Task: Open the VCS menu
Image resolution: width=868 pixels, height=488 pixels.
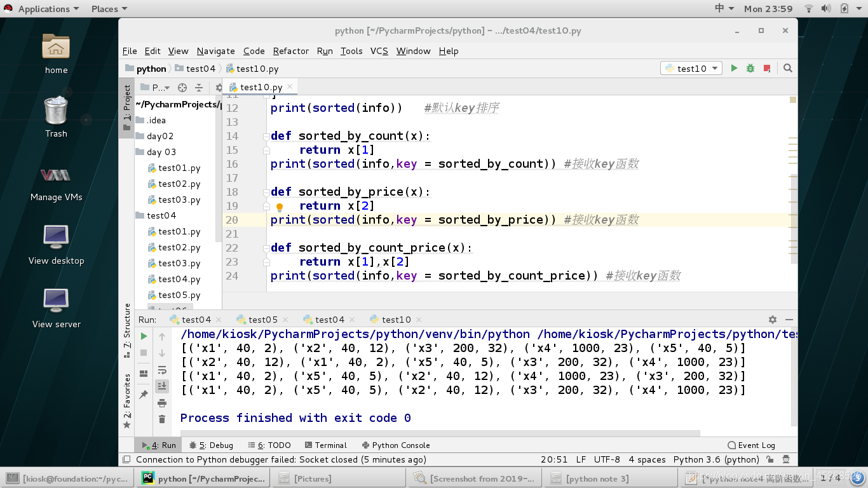Action: 379,51
